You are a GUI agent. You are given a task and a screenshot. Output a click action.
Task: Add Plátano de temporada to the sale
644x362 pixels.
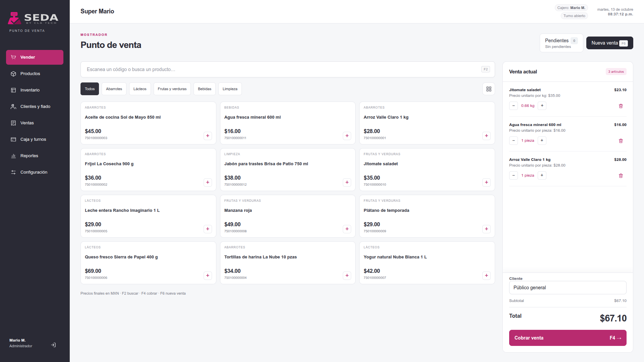click(486, 229)
